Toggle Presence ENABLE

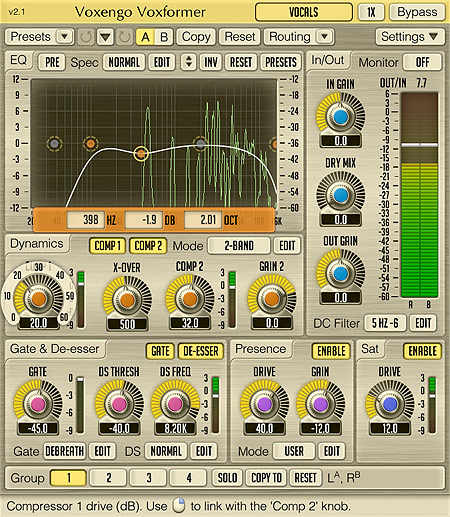point(331,351)
